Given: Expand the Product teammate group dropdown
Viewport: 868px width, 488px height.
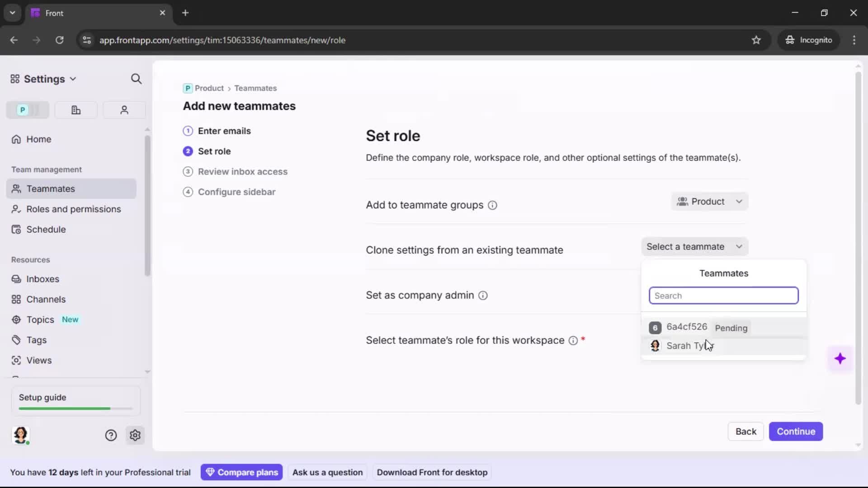Looking at the screenshot, I should 709,202.
